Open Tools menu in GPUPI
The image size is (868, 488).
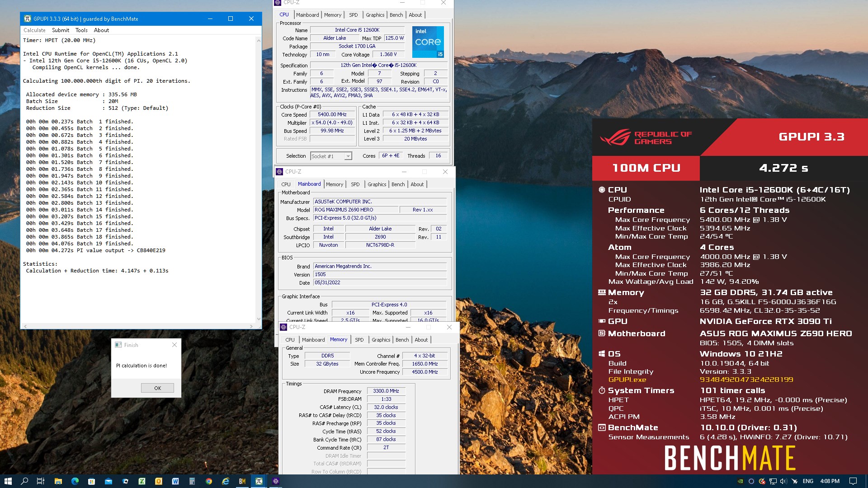81,30
